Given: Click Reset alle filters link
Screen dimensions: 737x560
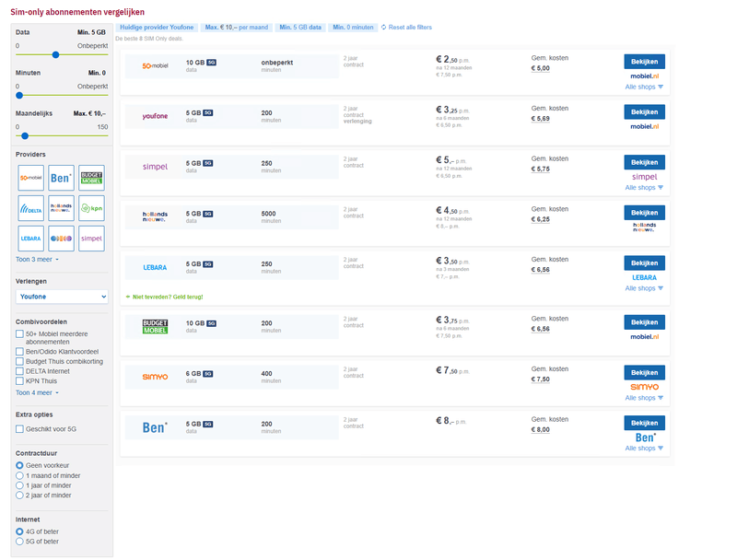Looking at the screenshot, I should (410, 28).
